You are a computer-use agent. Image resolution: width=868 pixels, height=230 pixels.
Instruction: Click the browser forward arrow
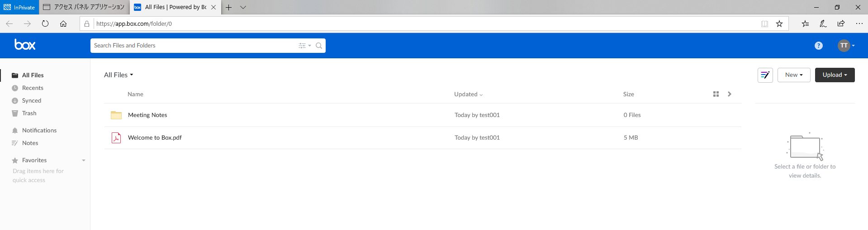click(27, 24)
